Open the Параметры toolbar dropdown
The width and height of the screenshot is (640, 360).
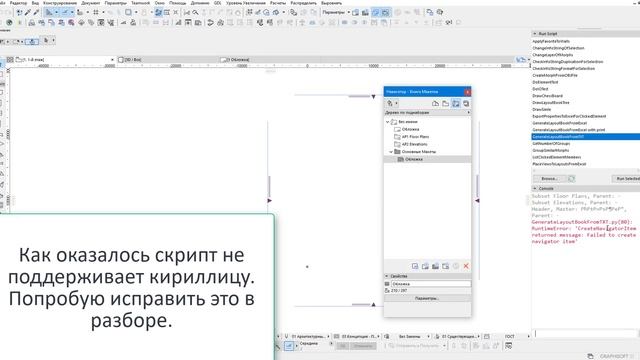pyautogui.click(x=336, y=13)
